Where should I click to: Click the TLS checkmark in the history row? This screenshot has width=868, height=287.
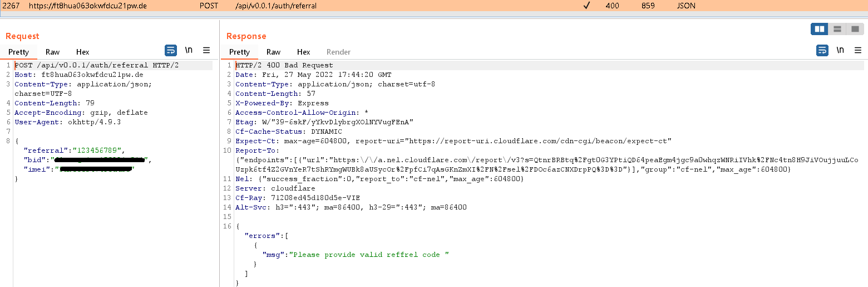pos(586,6)
